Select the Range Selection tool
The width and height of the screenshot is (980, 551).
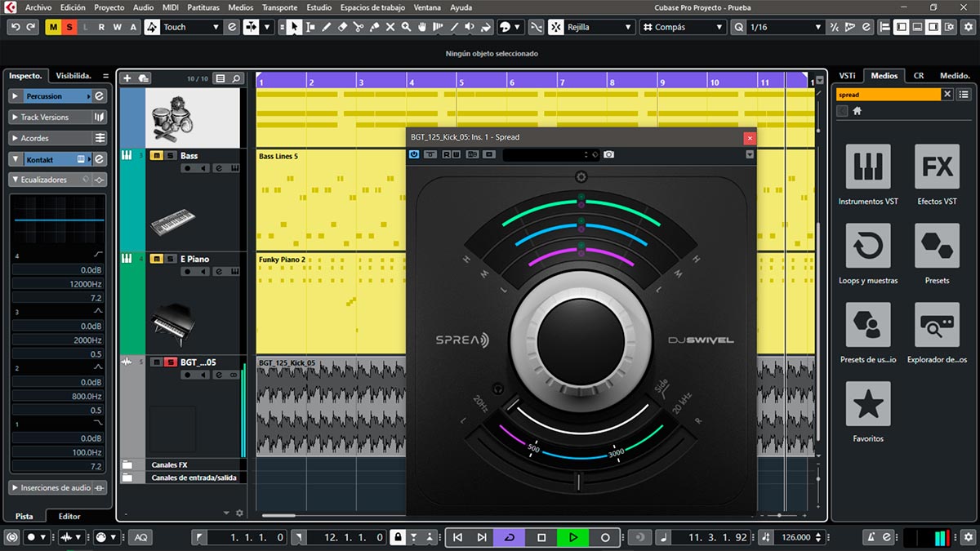click(310, 27)
